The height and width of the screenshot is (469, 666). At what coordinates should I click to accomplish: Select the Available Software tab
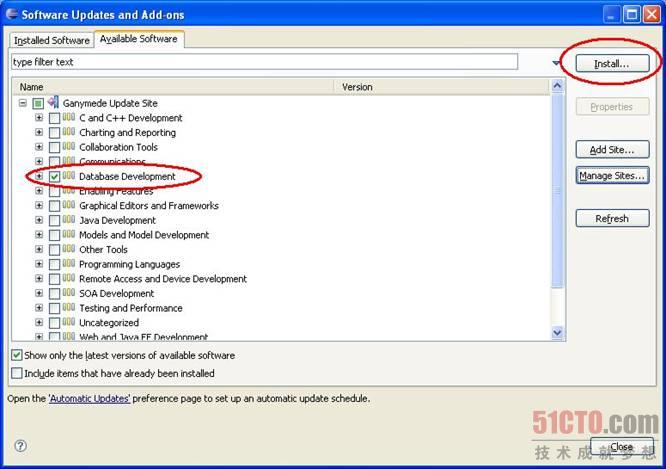139,39
